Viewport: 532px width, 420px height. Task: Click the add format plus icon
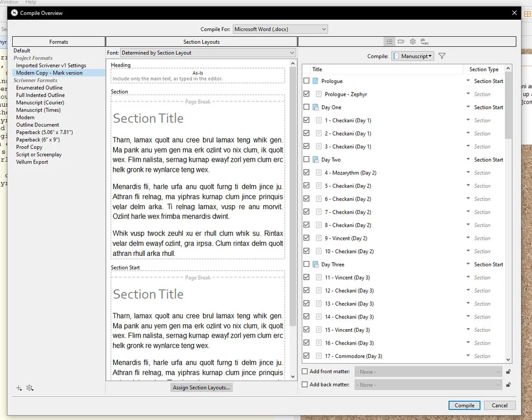click(19, 388)
